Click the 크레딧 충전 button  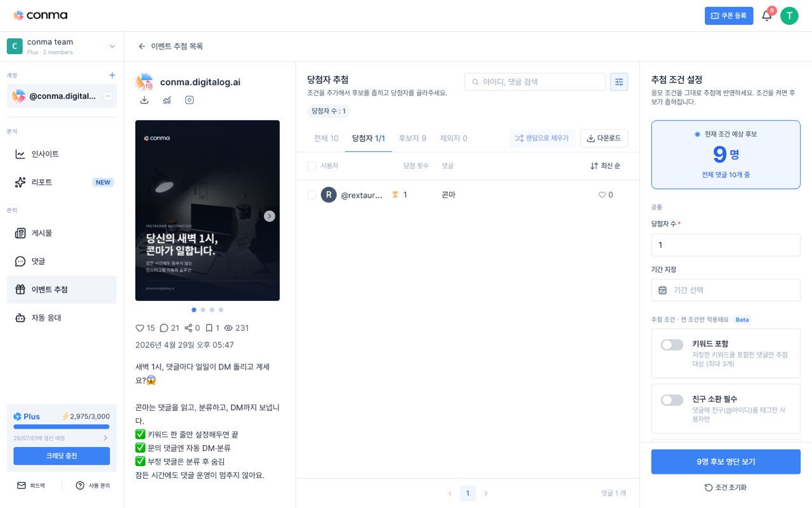(62, 456)
